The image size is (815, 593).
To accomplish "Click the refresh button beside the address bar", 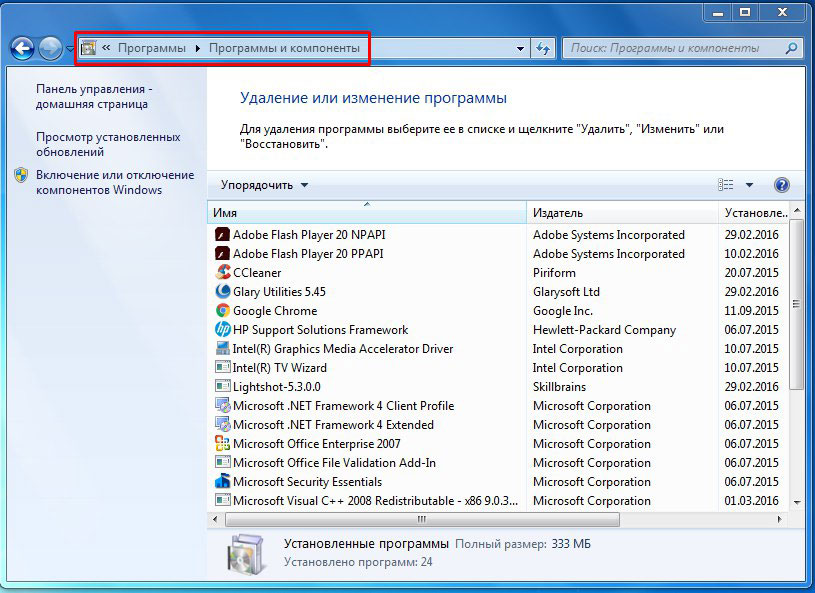I will [544, 48].
